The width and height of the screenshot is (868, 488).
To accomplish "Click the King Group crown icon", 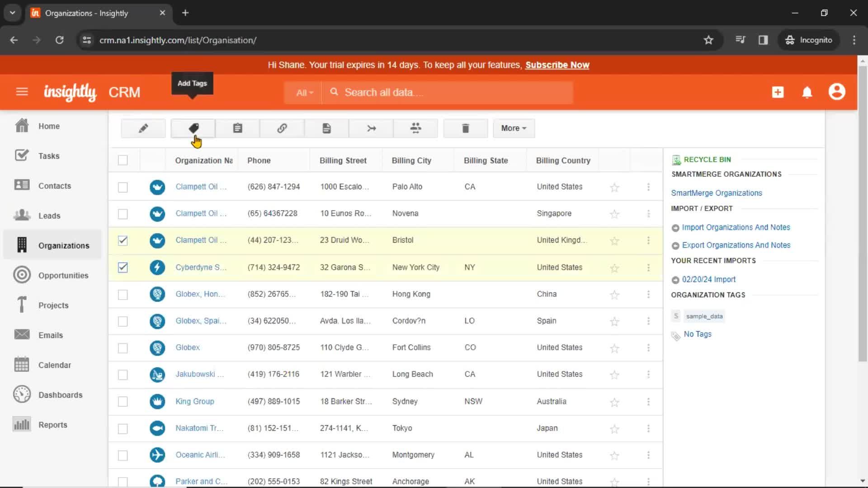I will (x=157, y=401).
